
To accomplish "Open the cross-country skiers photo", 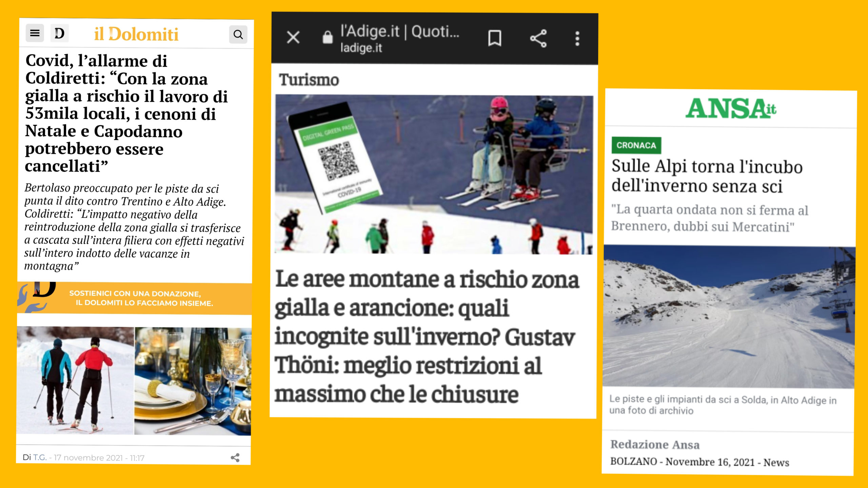I will pyautogui.click(x=75, y=380).
